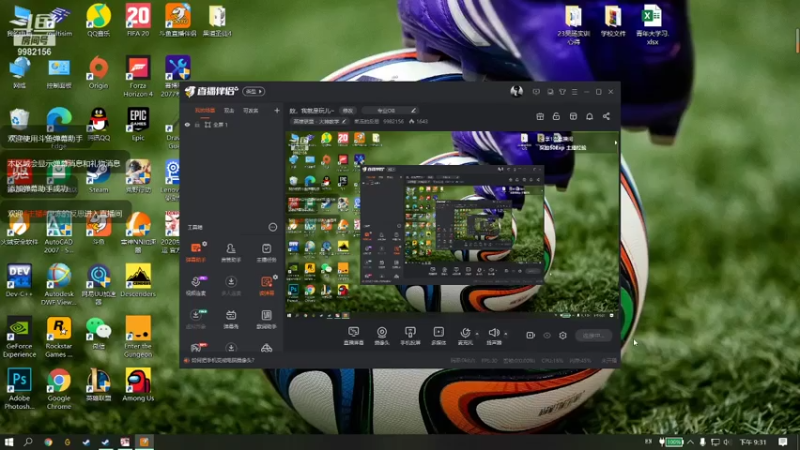Image resolution: width=800 pixels, height=450 pixels.
Task: Toggle visibility eye of 全屏1 source
Action: 187,124
